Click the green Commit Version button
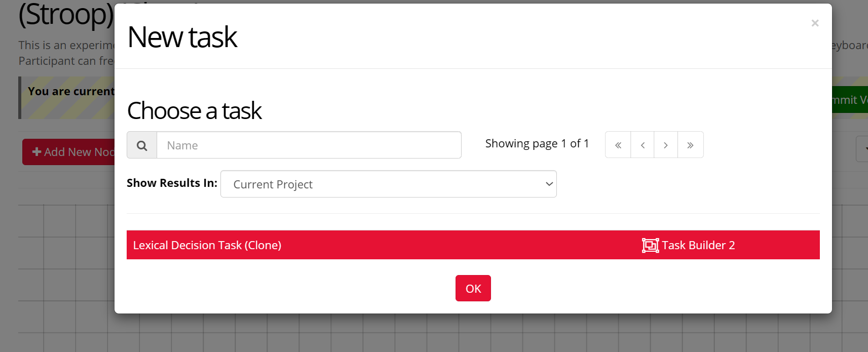This screenshot has height=352, width=868. click(850, 100)
